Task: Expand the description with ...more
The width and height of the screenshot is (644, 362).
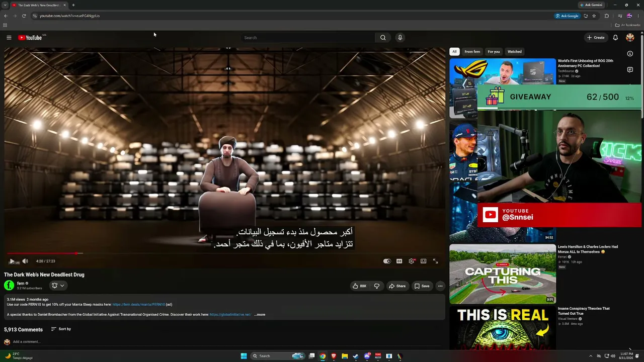Action: (260, 315)
